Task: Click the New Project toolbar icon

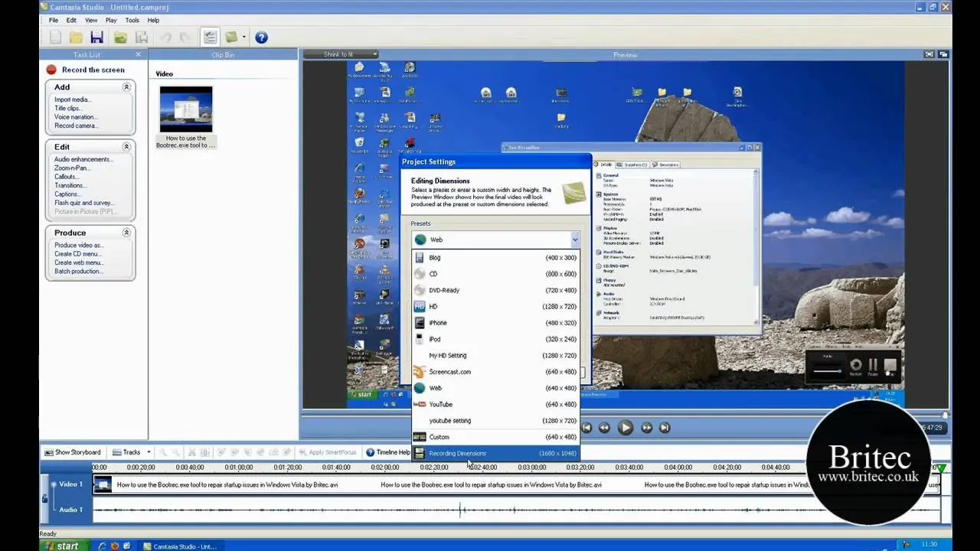Action: coord(56,37)
